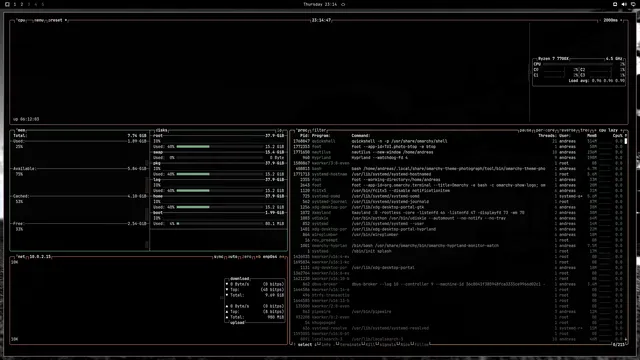
Task: Switch to previous network interface with b
Action: tap(258, 257)
